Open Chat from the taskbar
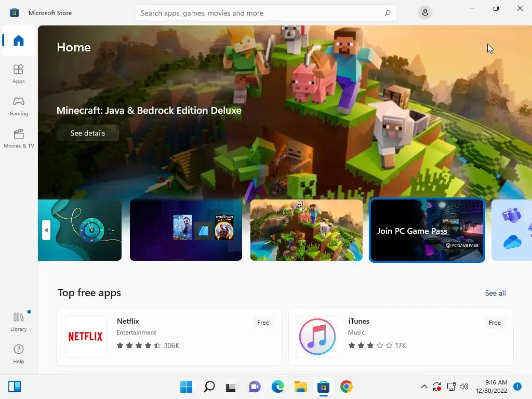The height and width of the screenshot is (399, 532). point(255,387)
